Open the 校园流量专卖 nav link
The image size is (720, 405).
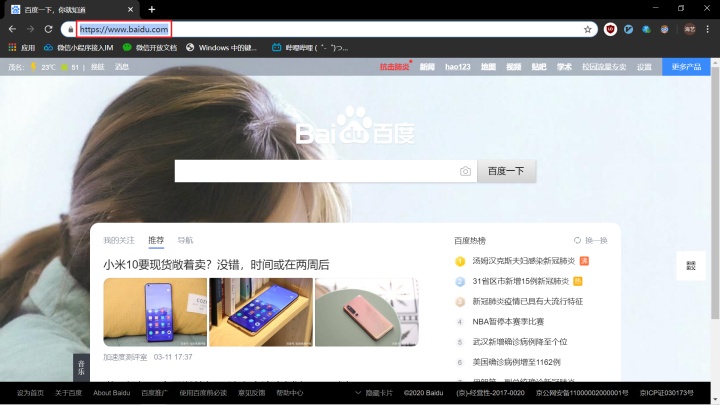tap(604, 67)
